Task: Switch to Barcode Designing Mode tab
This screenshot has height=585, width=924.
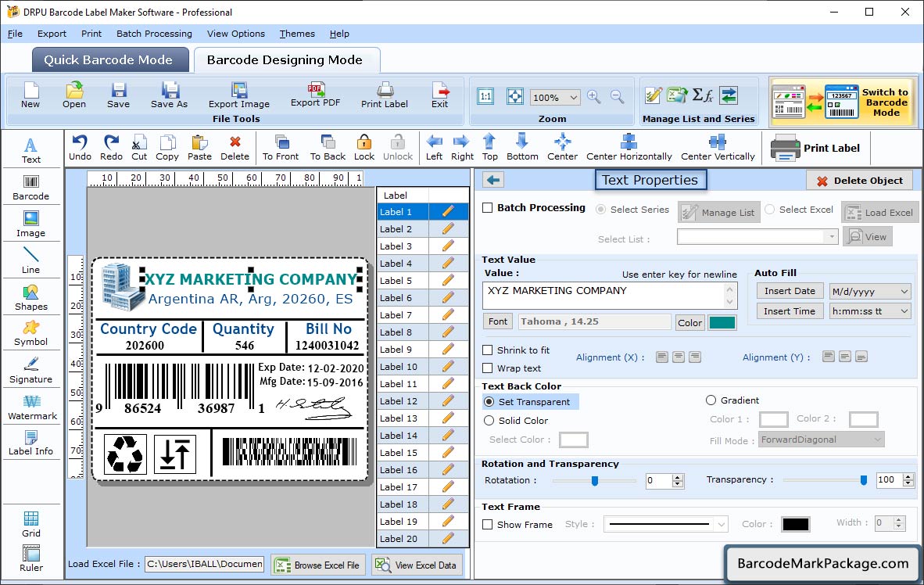Action: tap(287, 59)
